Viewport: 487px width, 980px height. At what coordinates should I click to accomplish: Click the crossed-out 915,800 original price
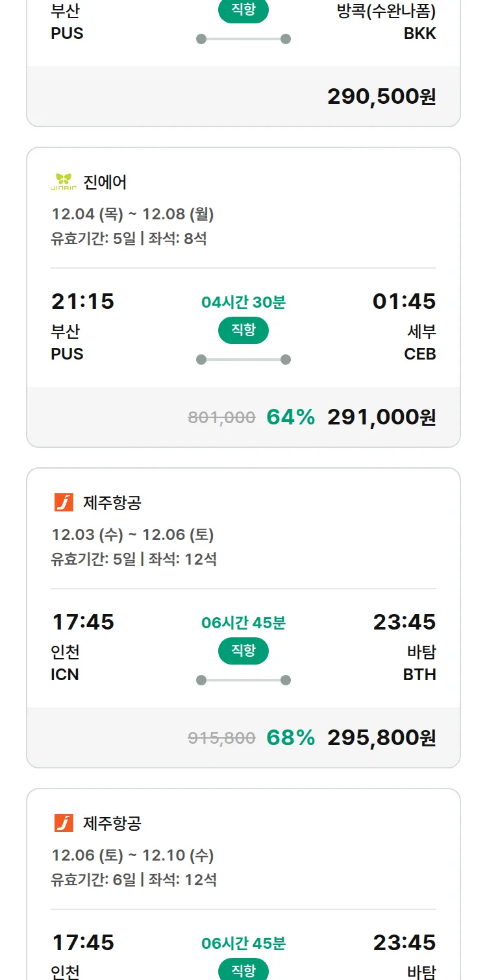pos(221,738)
